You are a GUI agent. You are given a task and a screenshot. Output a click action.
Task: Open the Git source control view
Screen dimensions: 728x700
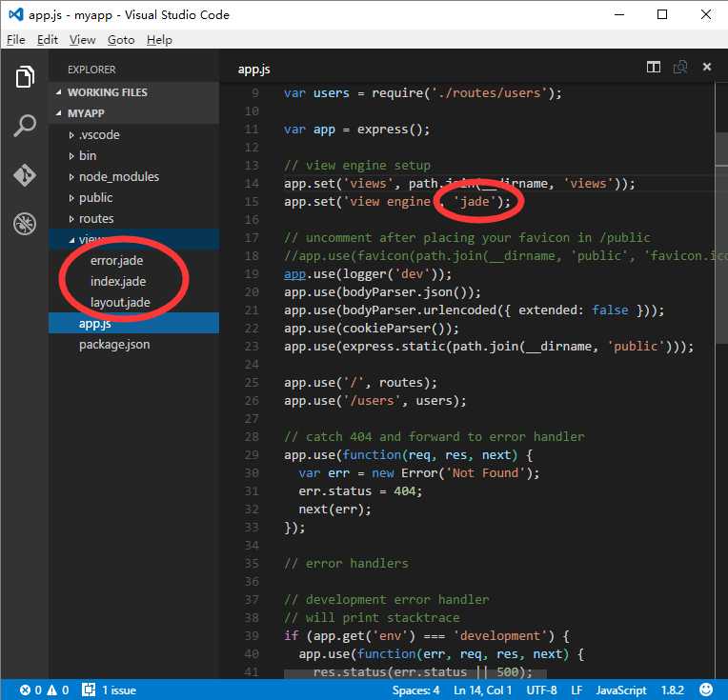25,175
